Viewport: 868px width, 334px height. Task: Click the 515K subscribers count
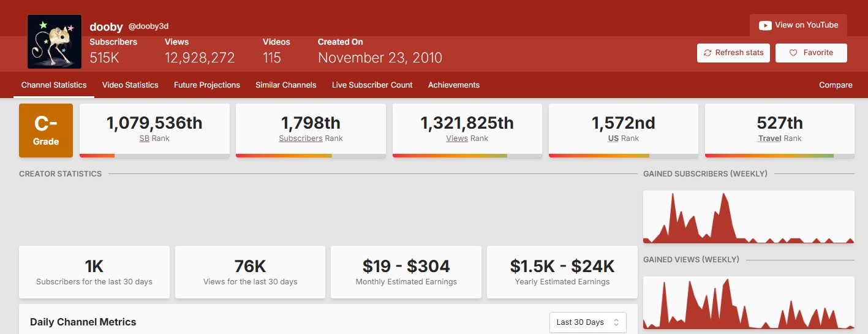pos(105,58)
